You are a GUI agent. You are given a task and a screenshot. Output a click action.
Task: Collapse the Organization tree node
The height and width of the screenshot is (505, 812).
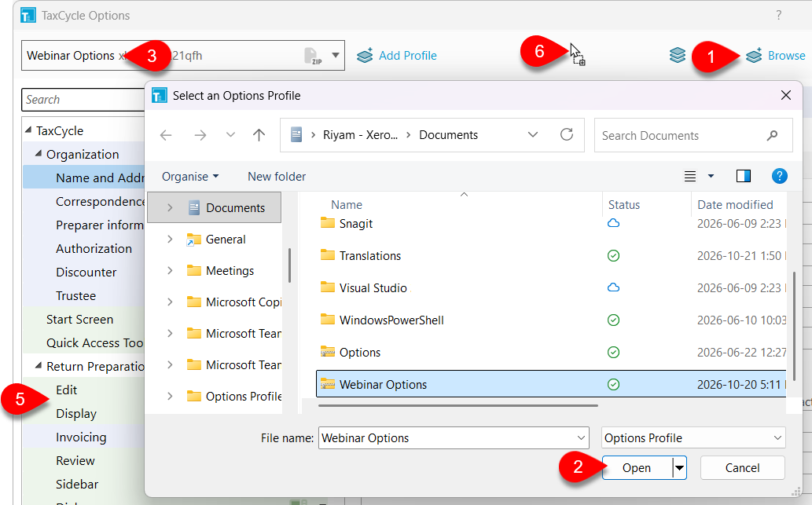(39, 154)
